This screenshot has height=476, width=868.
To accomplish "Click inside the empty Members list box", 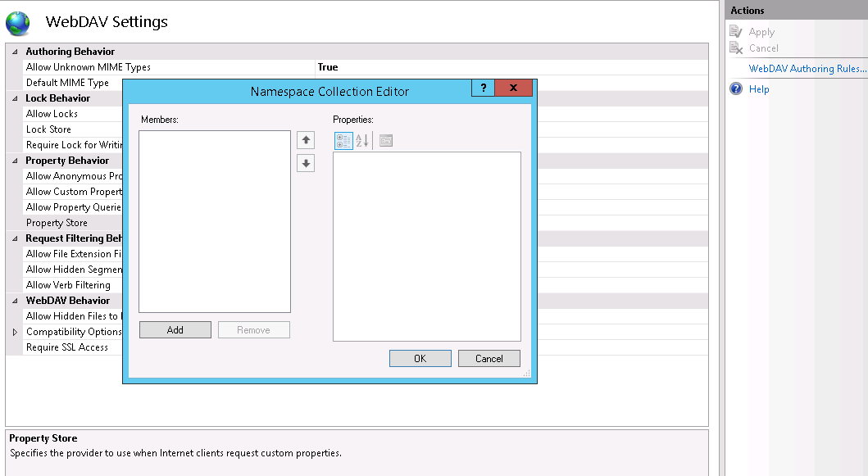I will 215,221.
